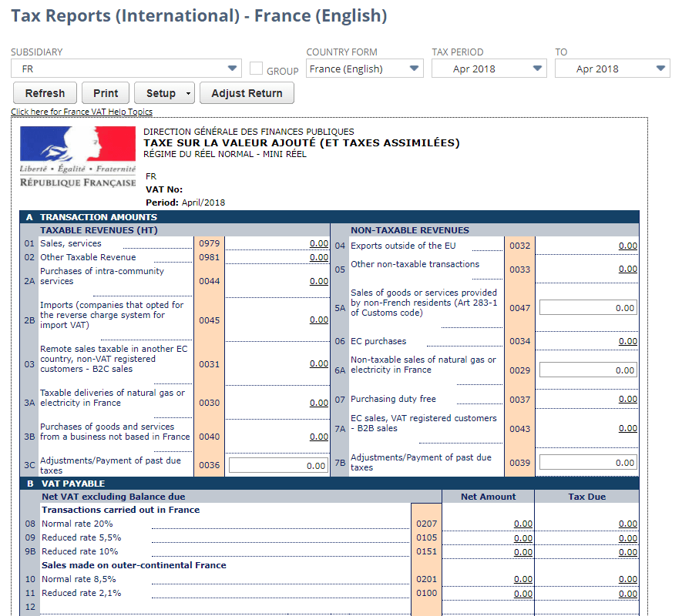Tick the Group checkbox

(257, 69)
